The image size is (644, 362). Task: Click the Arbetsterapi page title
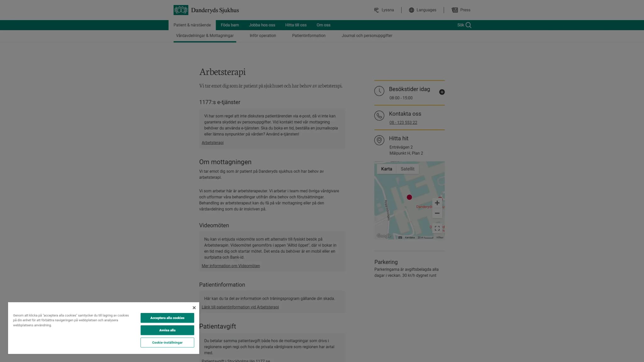tap(222, 72)
